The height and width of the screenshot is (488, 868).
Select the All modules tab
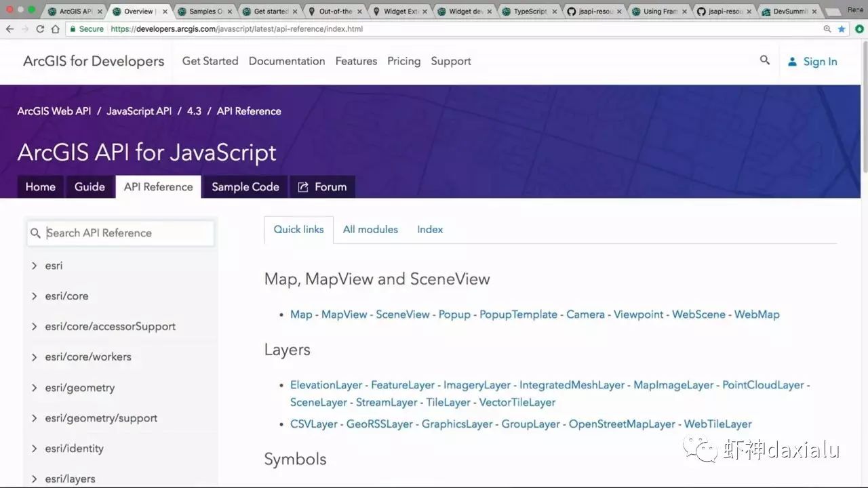point(370,230)
